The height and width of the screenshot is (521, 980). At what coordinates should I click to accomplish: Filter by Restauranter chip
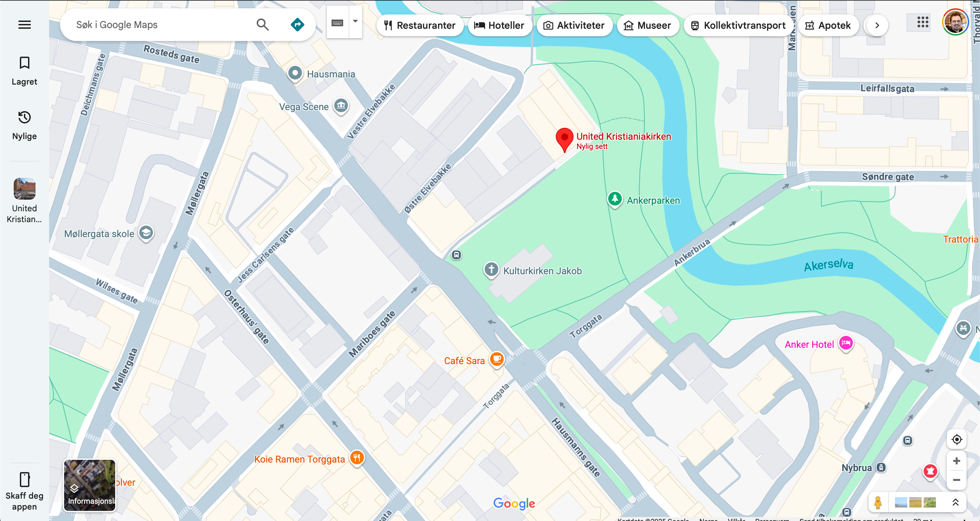[x=420, y=26]
